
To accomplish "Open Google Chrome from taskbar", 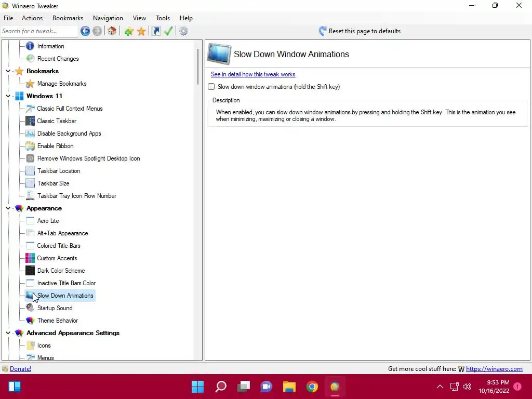I will [312, 387].
